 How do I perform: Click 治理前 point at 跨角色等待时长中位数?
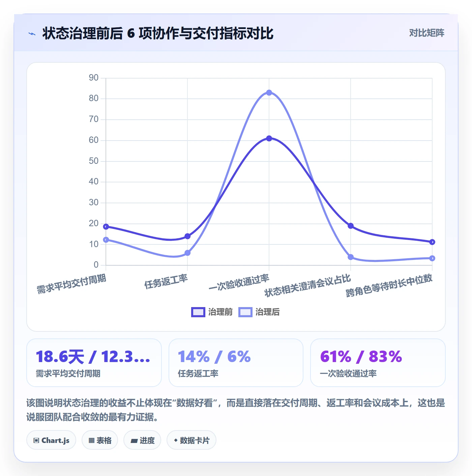[x=432, y=242]
